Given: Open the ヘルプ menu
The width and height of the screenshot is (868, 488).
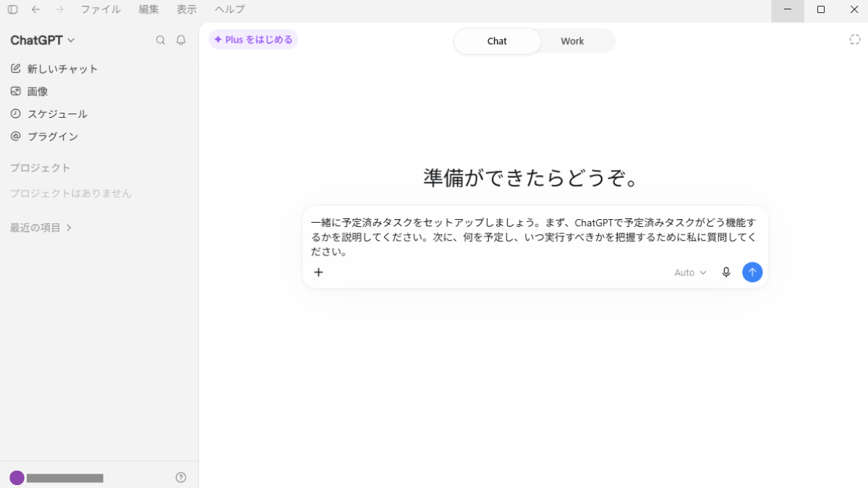Looking at the screenshot, I should coord(230,9).
